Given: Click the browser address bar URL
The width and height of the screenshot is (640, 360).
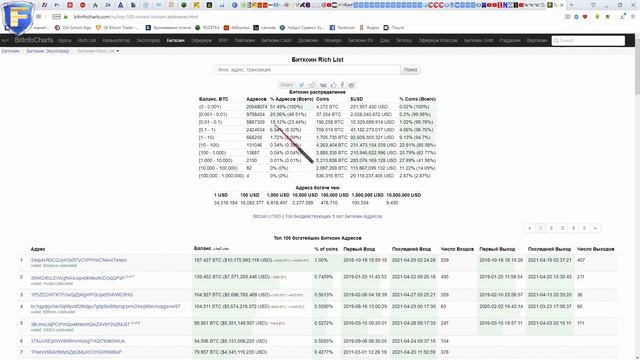Looking at the screenshot, I should [136, 17].
